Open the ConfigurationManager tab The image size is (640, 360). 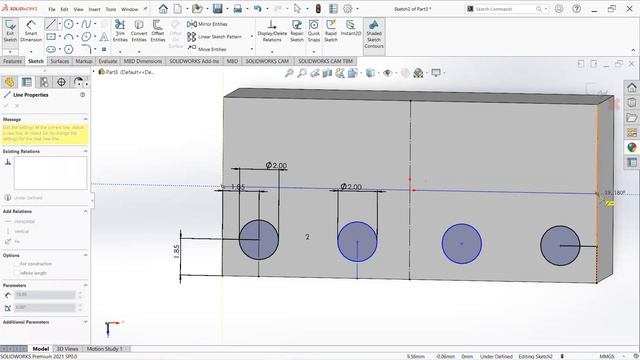[x=44, y=82]
